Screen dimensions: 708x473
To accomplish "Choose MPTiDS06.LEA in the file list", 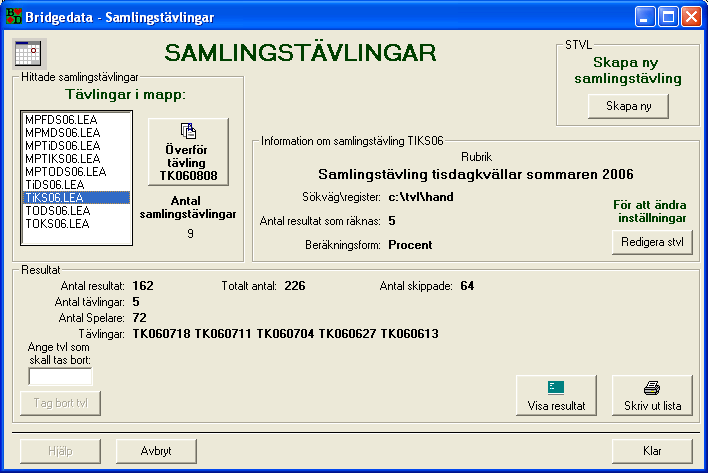I will tap(61, 145).
